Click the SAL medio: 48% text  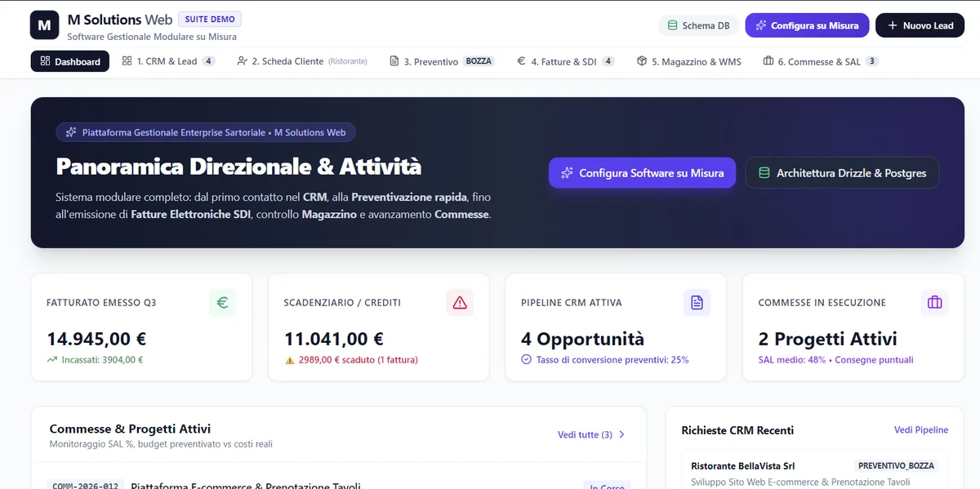792,360
